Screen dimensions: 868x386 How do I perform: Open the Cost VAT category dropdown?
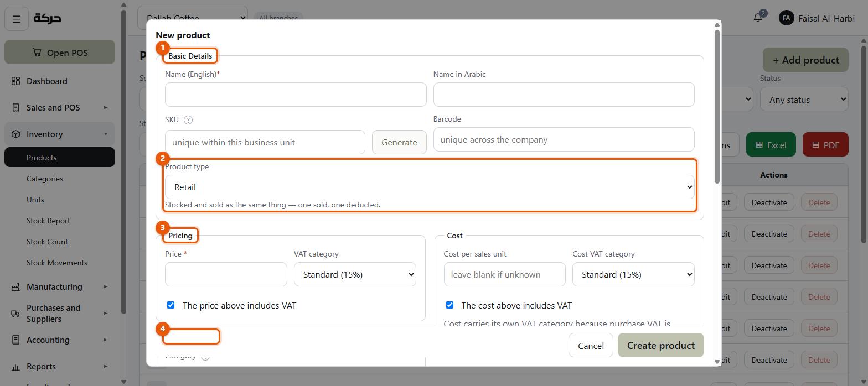click(x=633, y=274)
